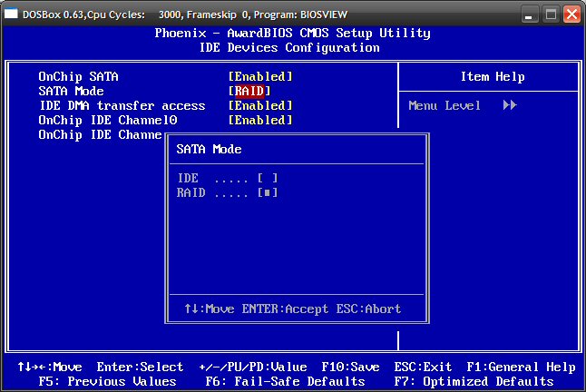Click the +/-/PU/PD:Value footer hint
Screen dimensions: 586x392
(253, 367)
